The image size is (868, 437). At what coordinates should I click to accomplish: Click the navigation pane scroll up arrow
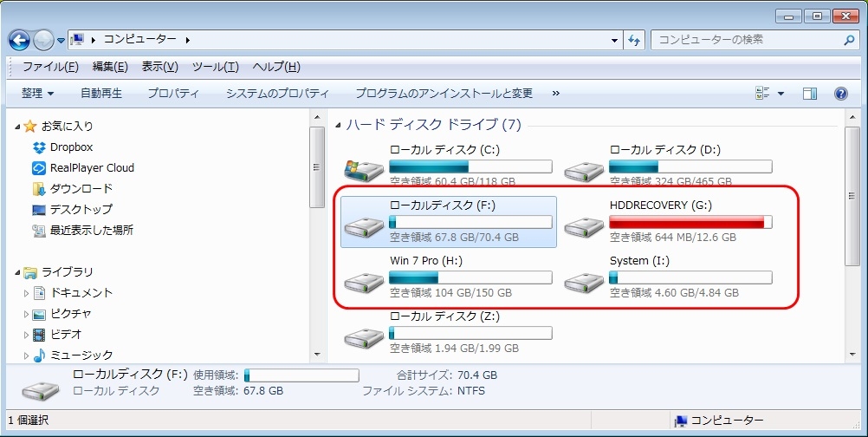[317, 117]
